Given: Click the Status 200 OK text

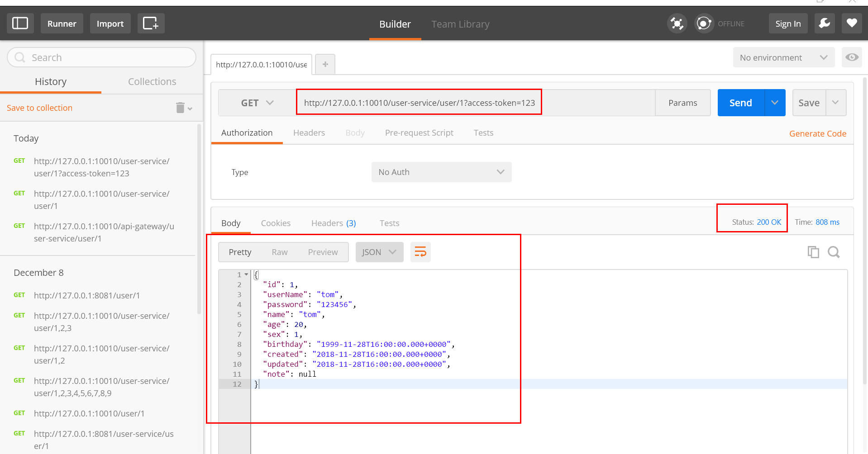Looking at the screenshot, I should 757,222.
